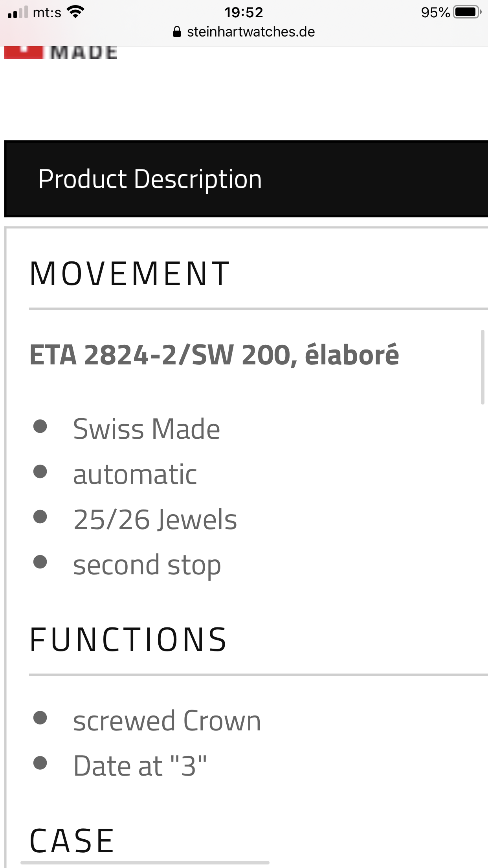The image size is (488, 868).
Task: Tap the padlock icon in address bar
Action: click(x=177, y=32)
